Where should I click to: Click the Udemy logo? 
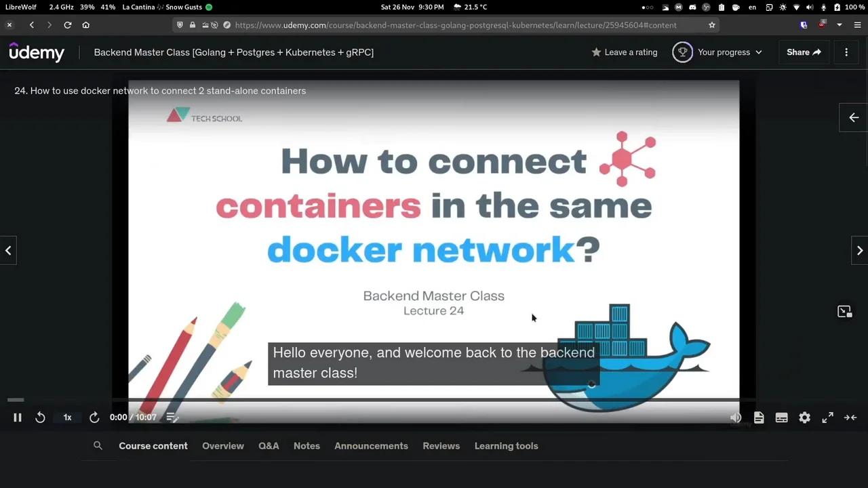click(37, 52)
